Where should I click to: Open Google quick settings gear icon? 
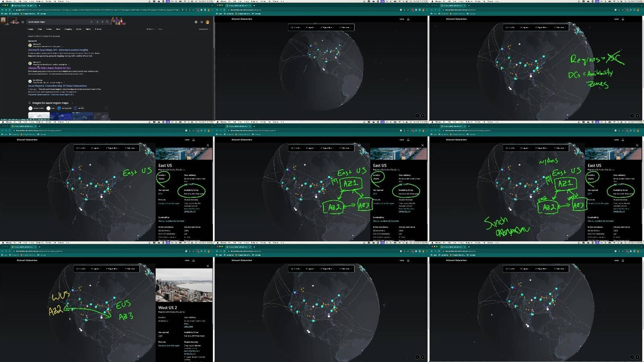pos(196,22)
